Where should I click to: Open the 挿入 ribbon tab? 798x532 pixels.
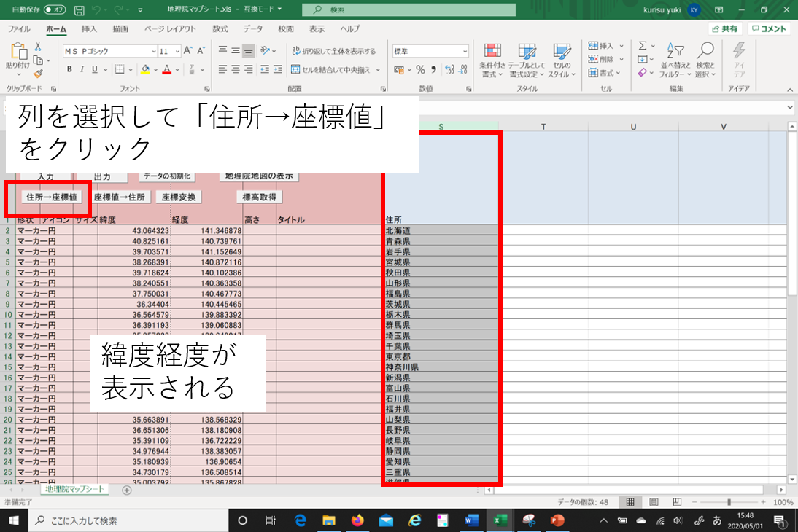89,29
